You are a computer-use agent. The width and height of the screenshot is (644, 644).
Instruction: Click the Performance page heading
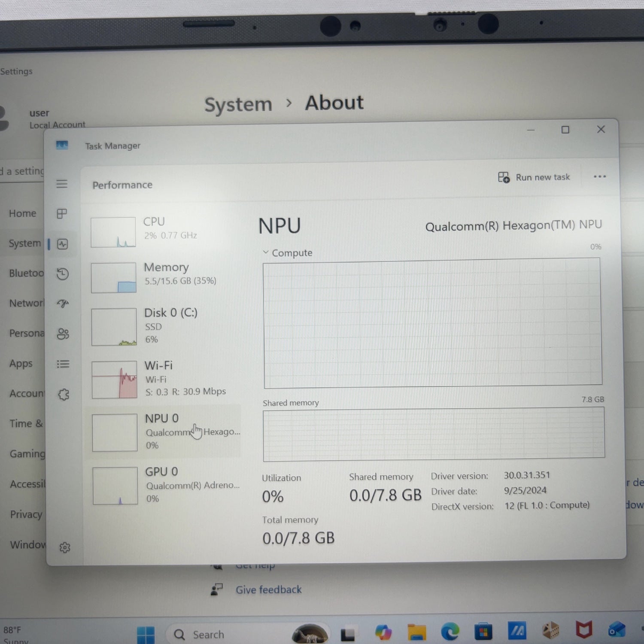(122, 185)
